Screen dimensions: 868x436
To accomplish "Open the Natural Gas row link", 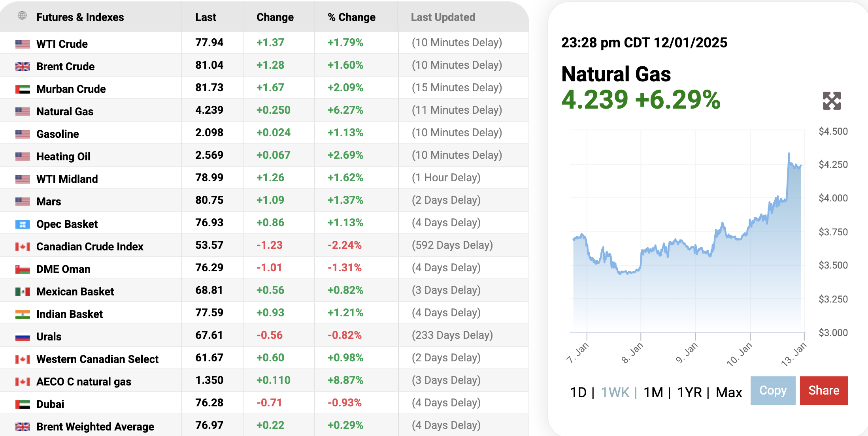I will pos(65,111).
